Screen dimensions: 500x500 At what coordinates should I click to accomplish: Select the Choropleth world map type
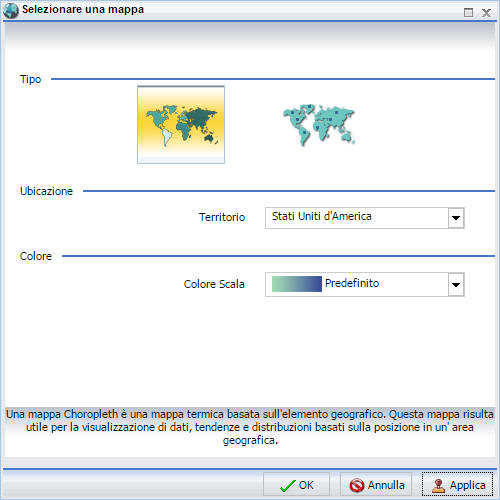pos(181,124)
